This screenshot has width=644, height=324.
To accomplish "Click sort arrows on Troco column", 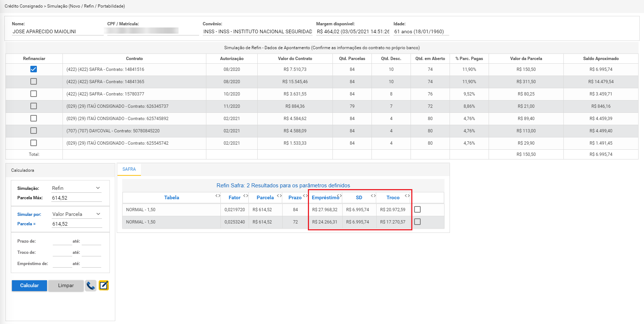I will coord(407,196).
